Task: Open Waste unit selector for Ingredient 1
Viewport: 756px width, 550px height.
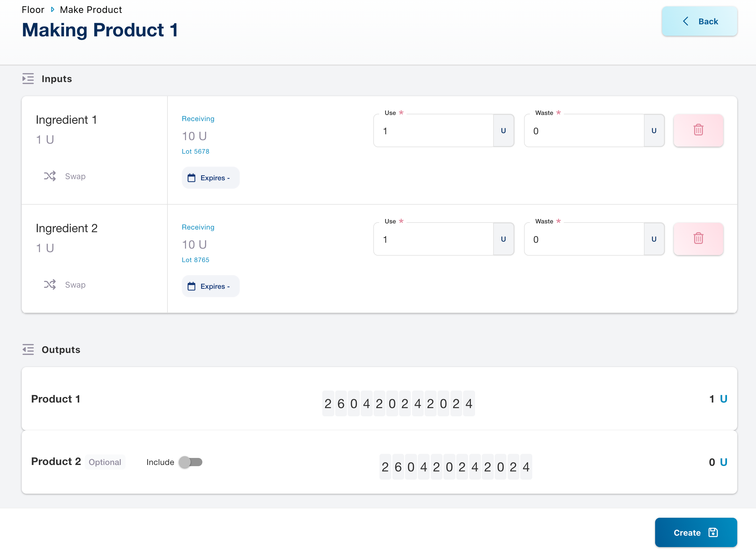Action: pyautogui.click(x=654, y=131)
